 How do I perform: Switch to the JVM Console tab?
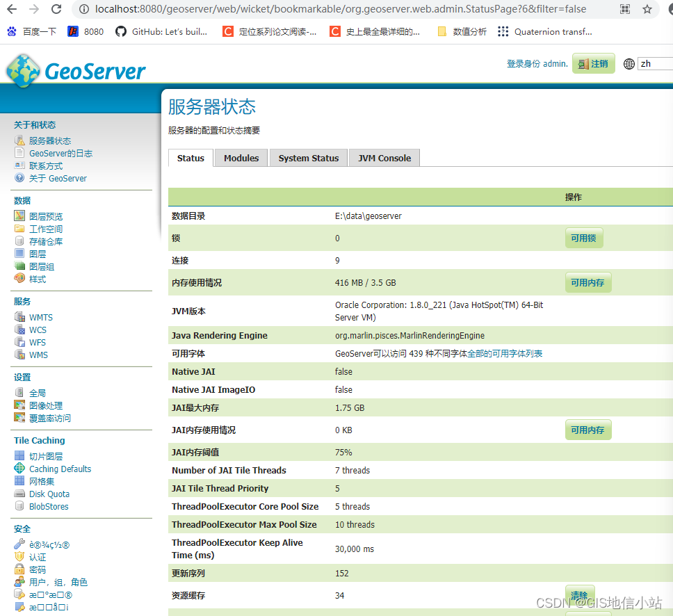click(383, 158)
